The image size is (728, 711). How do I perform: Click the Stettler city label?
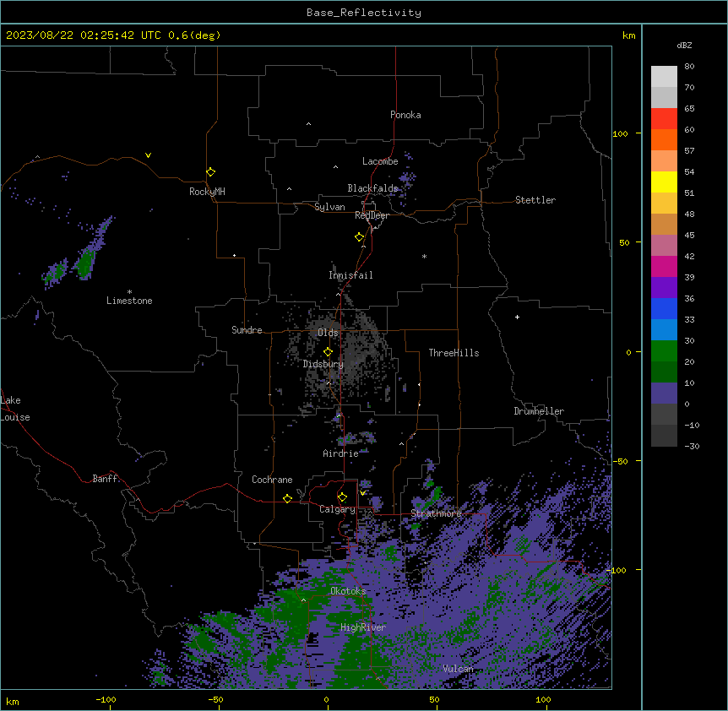(x=535, y=200)
